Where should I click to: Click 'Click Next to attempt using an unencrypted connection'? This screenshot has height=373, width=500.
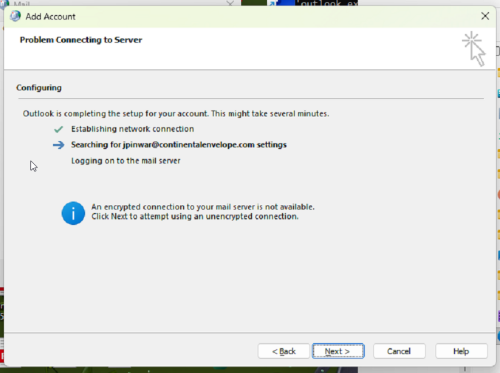click(x=195, y=217)
